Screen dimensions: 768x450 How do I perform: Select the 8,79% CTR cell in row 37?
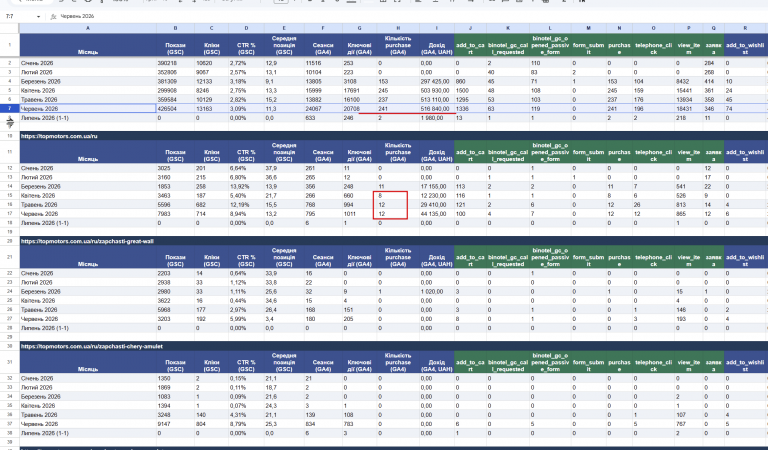[246, 424]
